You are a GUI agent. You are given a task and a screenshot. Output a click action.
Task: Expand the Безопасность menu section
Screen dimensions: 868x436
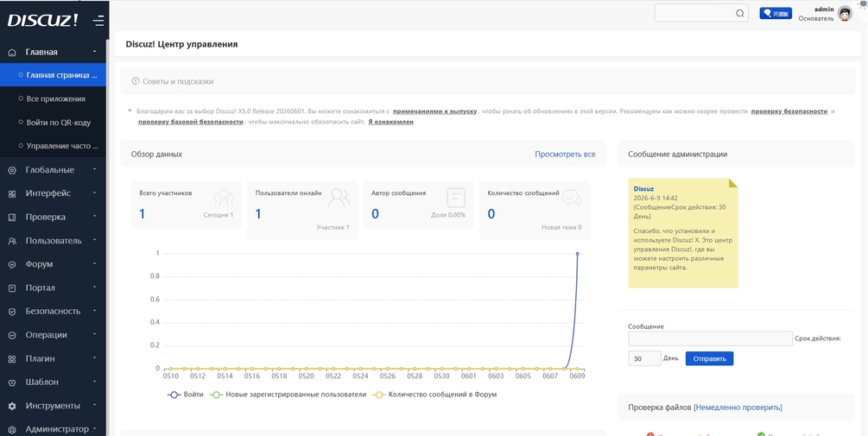tap(53, 311)
